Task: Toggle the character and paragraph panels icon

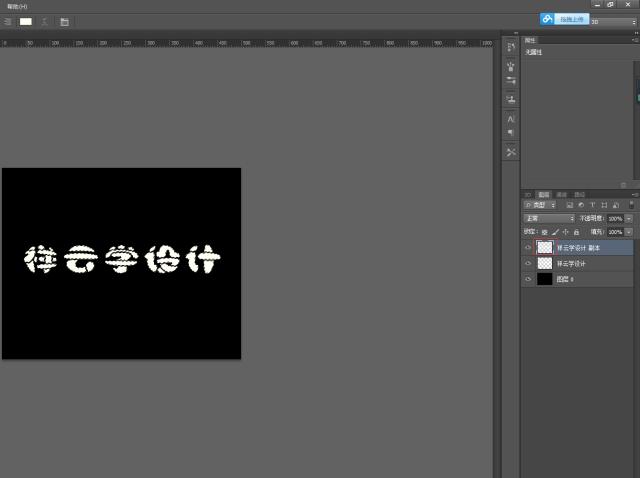Action: [x=64, y=22]
